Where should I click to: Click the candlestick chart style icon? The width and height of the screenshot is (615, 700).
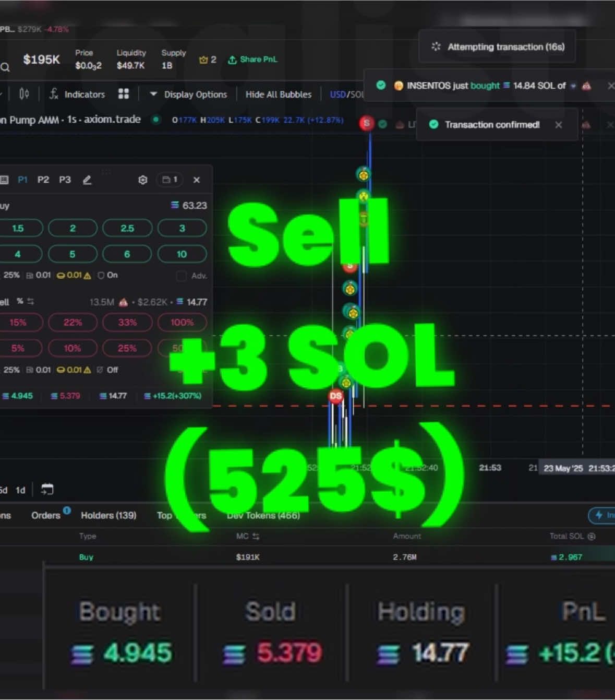click(x=23, y=94)
